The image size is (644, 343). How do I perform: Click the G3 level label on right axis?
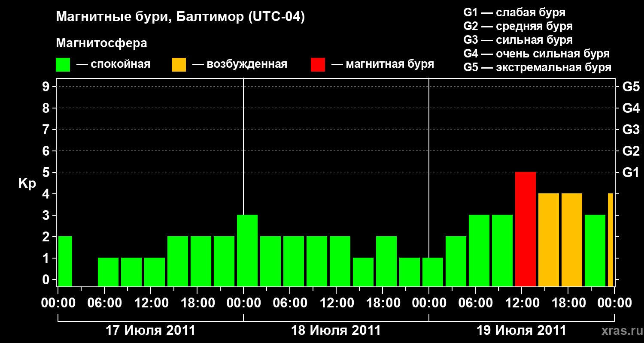[x=631, y=130]
